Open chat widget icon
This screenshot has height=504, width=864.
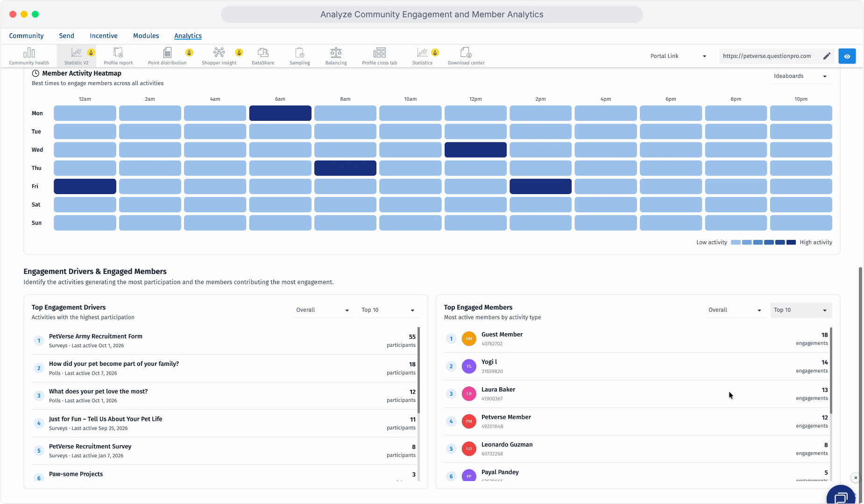pos(841,497)
